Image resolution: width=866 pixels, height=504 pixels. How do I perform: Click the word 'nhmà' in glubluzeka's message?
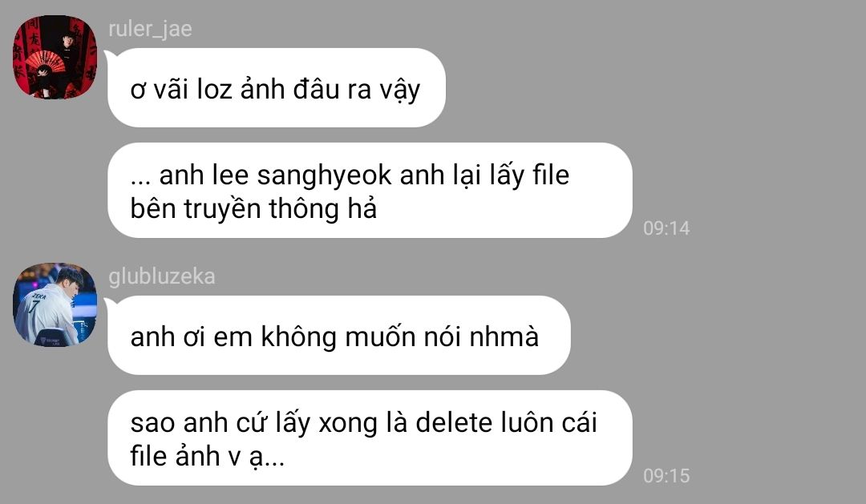pos(504,337)
